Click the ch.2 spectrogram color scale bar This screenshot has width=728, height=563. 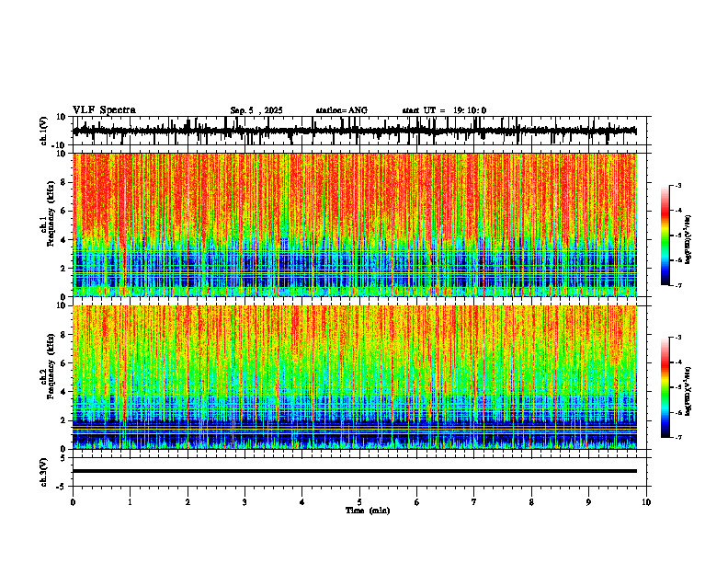coord(665,387)
